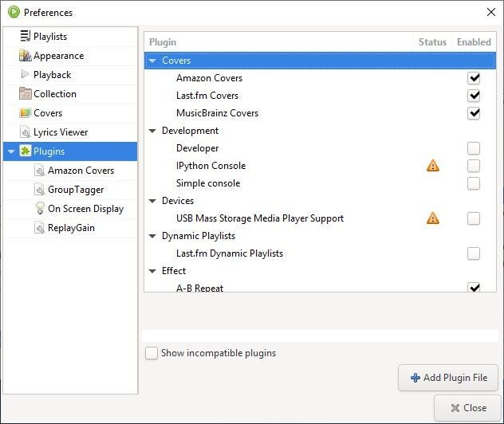This screenshot has width=504, height=424.
Task: Click the Covers picture icon in sidebar
Action: click(25, 113)
